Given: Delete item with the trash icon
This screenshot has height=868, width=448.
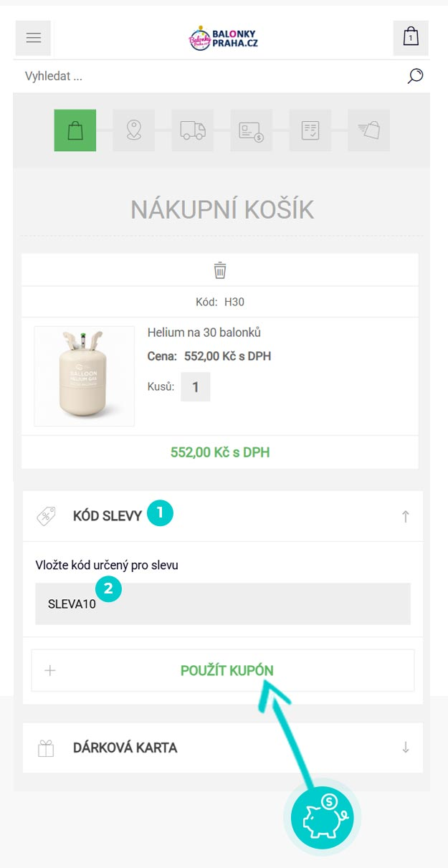Looking at the screenshot, I should pyautogui.click(x=220, y=270).
